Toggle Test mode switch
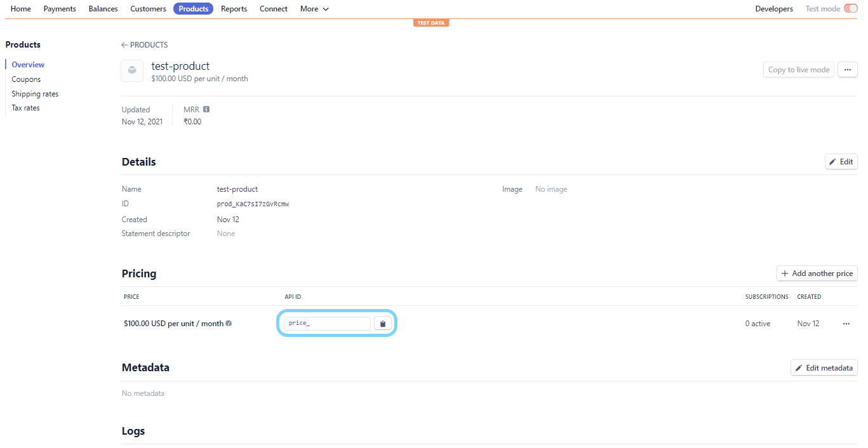 [850, 9]
